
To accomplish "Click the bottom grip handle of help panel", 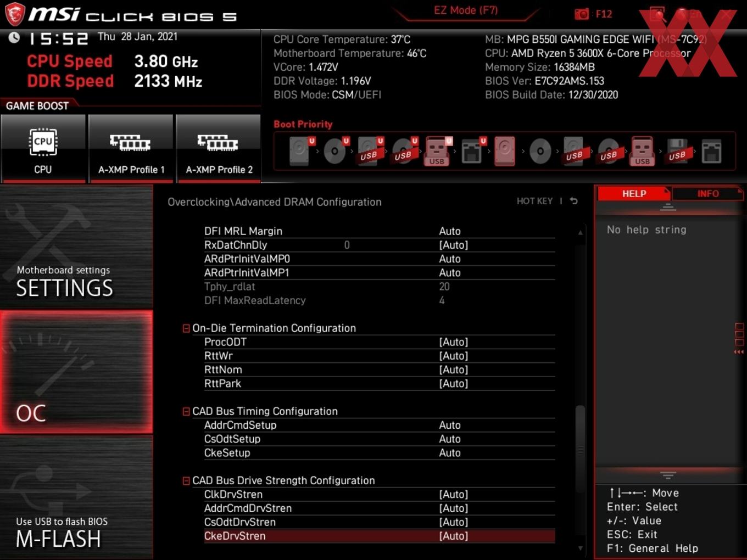I will click(x=668, y=475).
